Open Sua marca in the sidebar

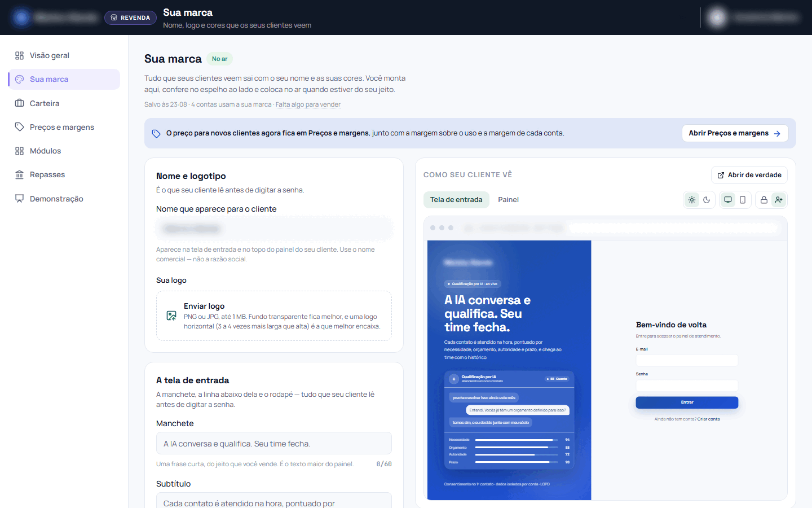click(64, 79)
